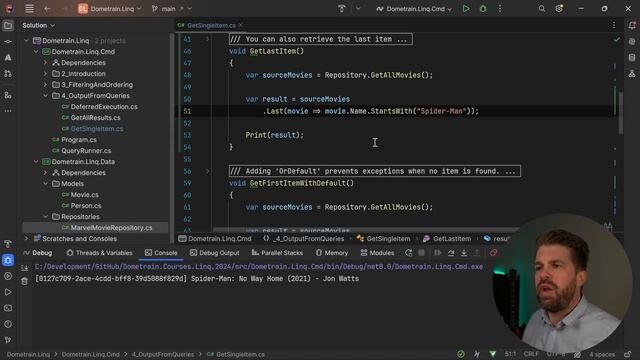Select GetSingleItem class in editor breadcrumb

383,238
